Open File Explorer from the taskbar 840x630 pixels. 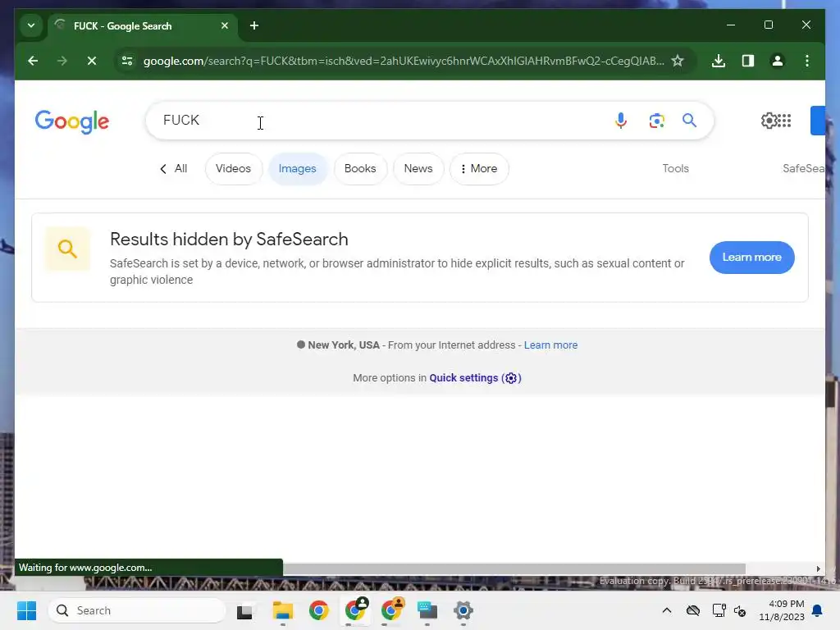coord(282,610)
